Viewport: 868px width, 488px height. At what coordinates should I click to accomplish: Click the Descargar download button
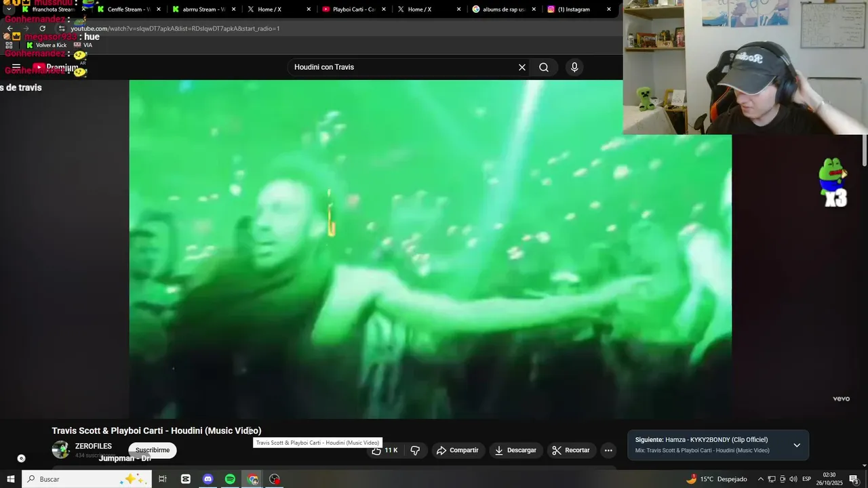coord(515,450)
